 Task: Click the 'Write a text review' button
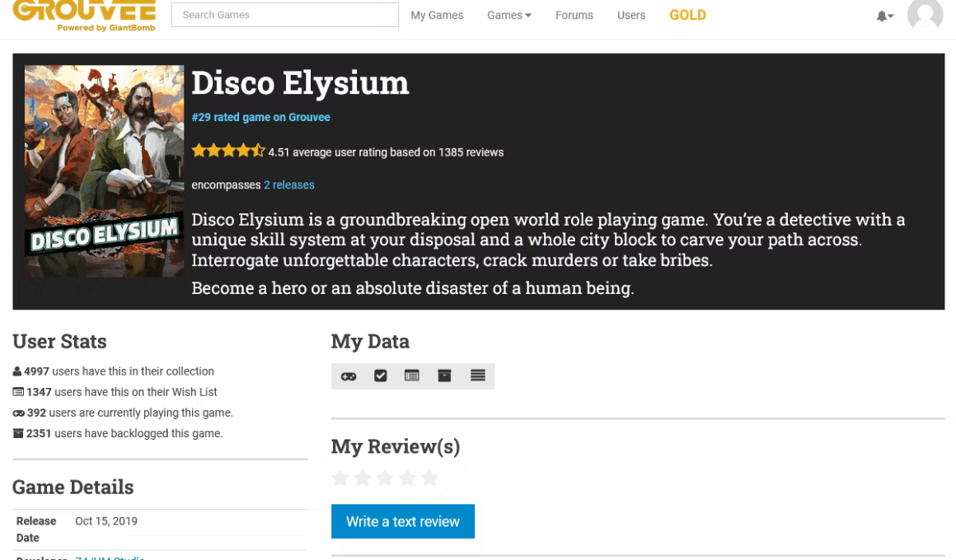click(403, 521)
